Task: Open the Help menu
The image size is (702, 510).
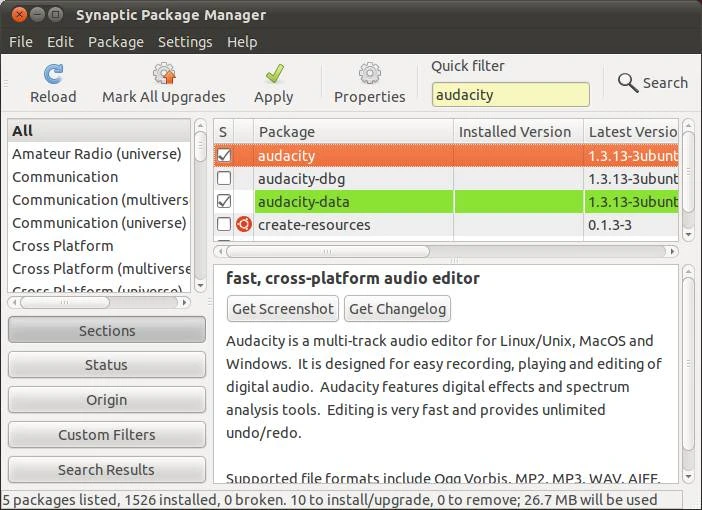Action: click(x=242, y=42)
